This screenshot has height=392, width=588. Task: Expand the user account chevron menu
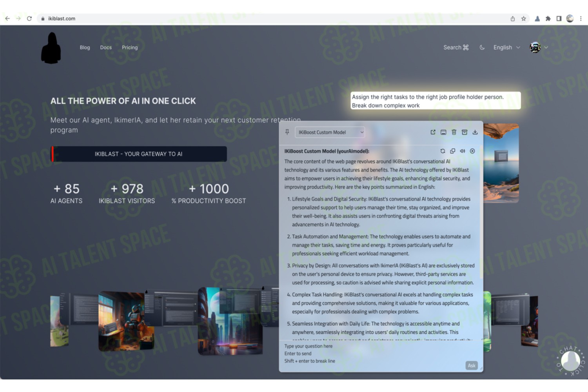tap(546, 47)
